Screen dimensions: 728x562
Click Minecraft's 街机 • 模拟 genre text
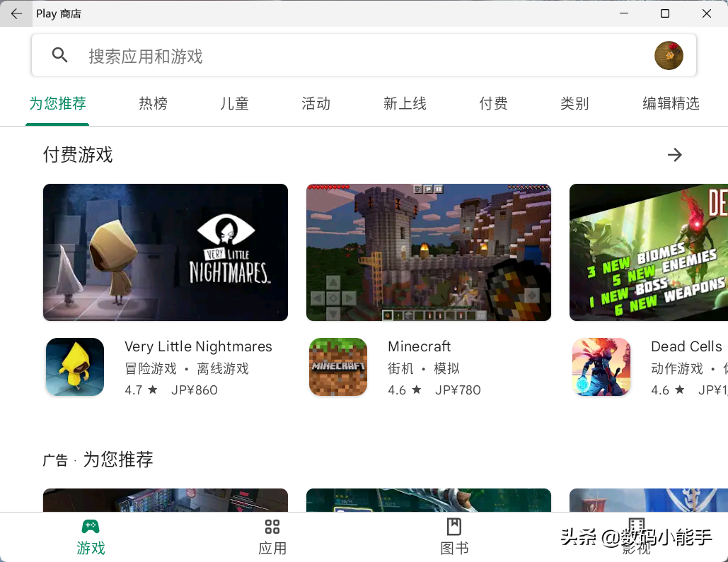tap(424, 368)
